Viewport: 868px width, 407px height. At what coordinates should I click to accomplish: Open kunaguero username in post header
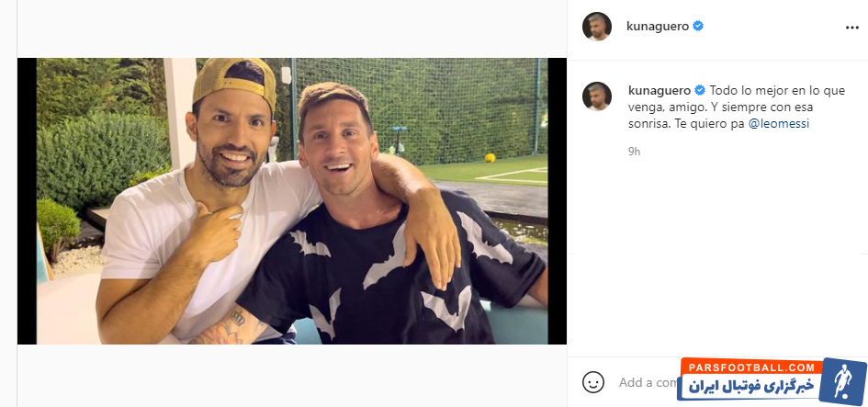coord(659,27)
